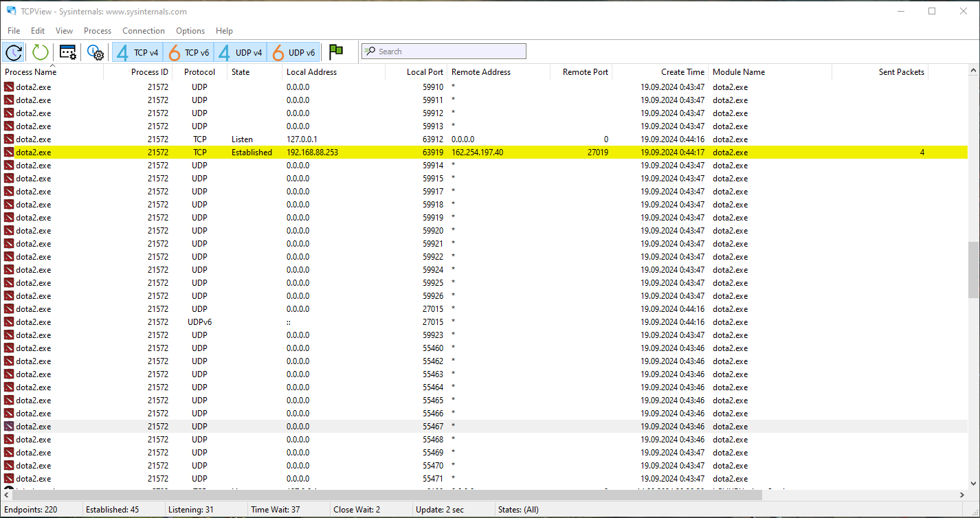This screenshot has height=518, width=980.
Task: Click the green refresh icon
Action: click(41, 52)
